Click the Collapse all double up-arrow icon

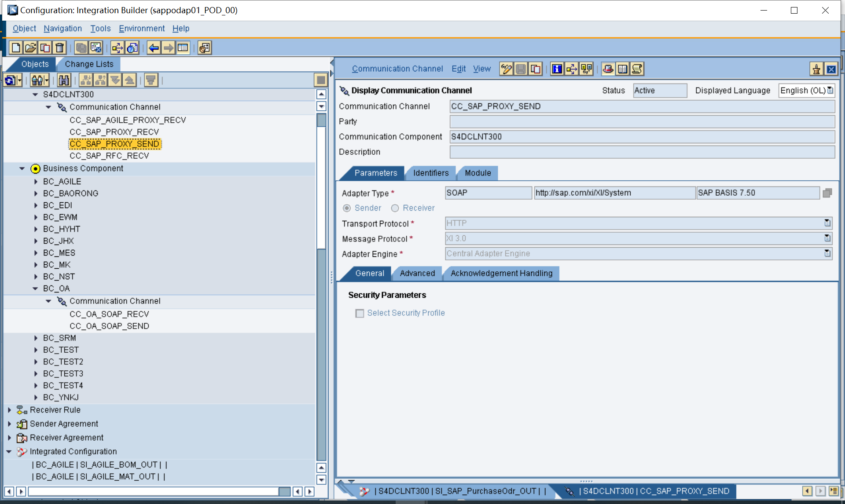click(129, 80)
